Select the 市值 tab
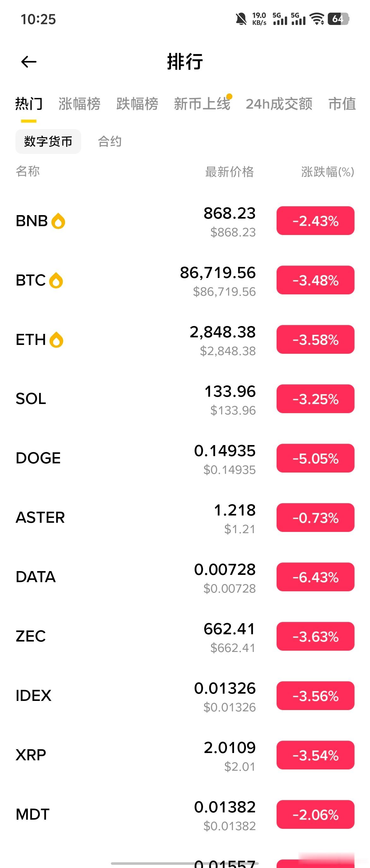Viewport: 370px width, 868px height. [x=342, y=104]
